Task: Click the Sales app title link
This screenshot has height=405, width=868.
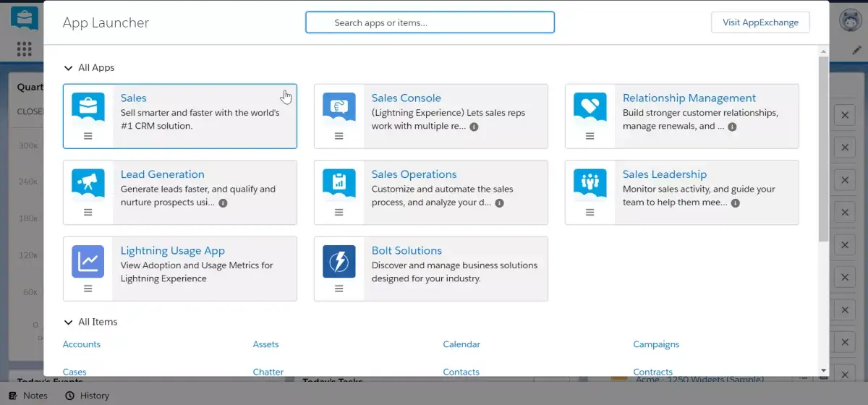Action: coord(133,98)
